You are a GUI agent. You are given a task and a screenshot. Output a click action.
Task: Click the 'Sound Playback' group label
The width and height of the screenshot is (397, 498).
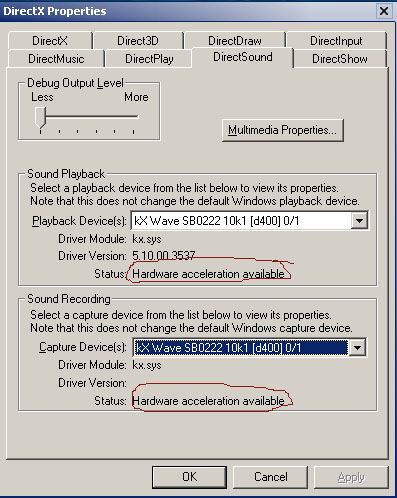[x=66, y=174]
